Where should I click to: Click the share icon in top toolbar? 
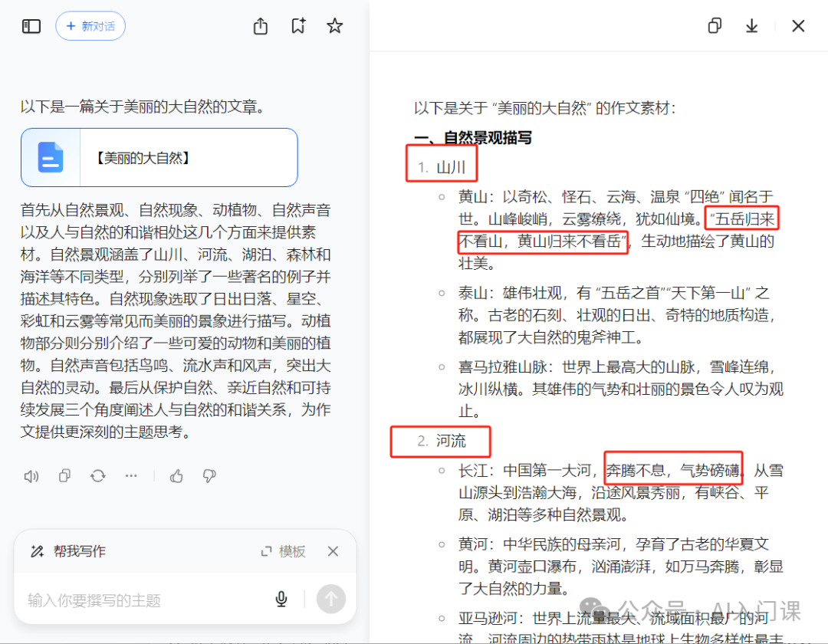point(261,26)
